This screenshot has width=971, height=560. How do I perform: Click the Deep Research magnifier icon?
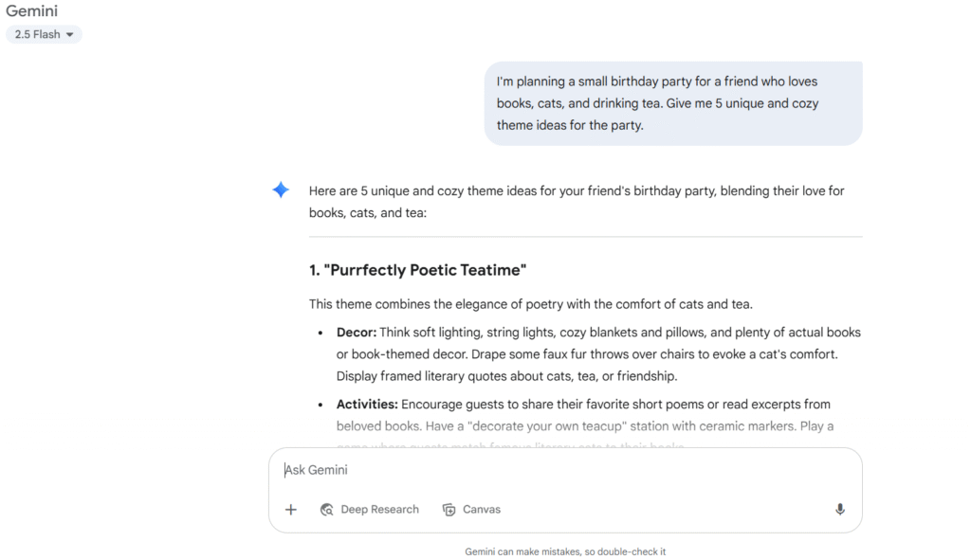[327, 509]
